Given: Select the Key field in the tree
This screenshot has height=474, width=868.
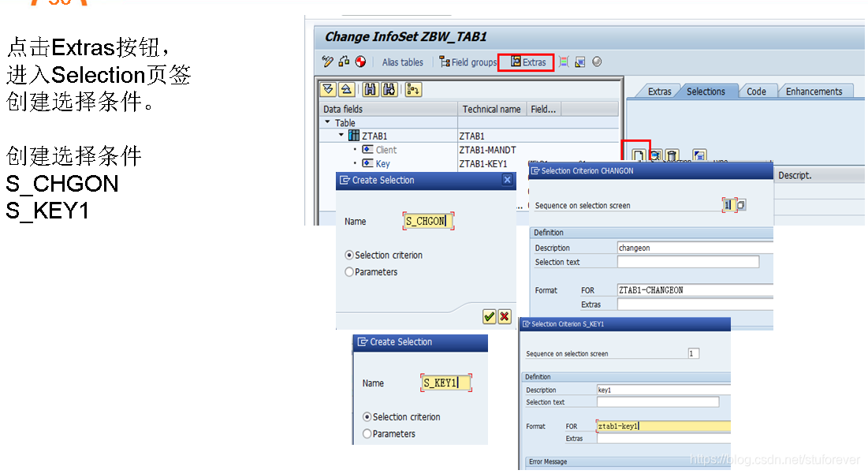Looking at the screenshot, I should [x=382, y=163].
